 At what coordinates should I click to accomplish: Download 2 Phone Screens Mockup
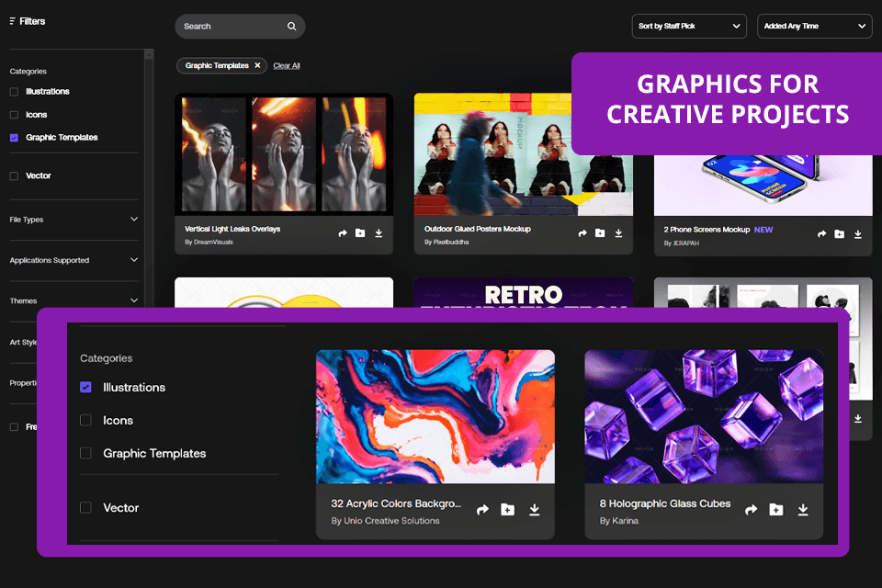coord(858,234)
